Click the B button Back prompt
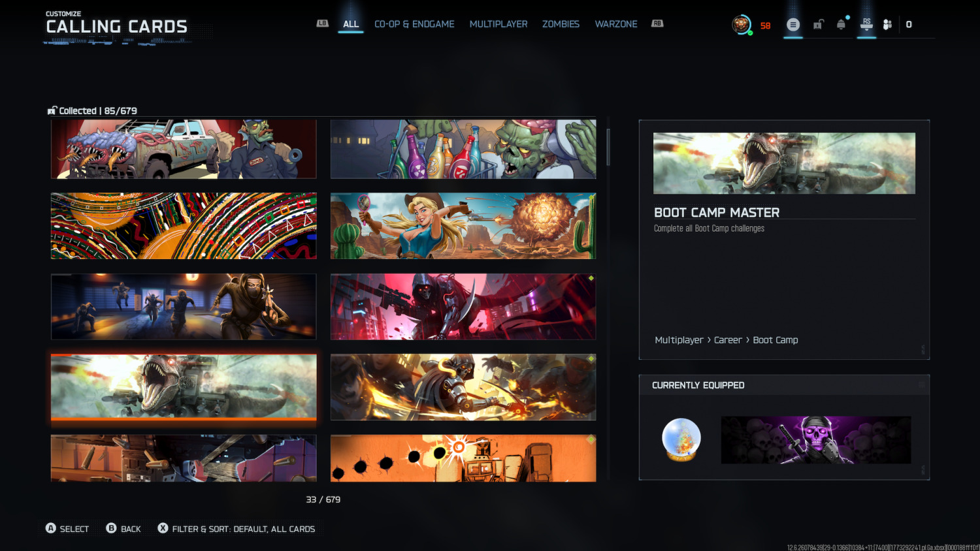Screen dimensions: 980x551 pos(112,528)
